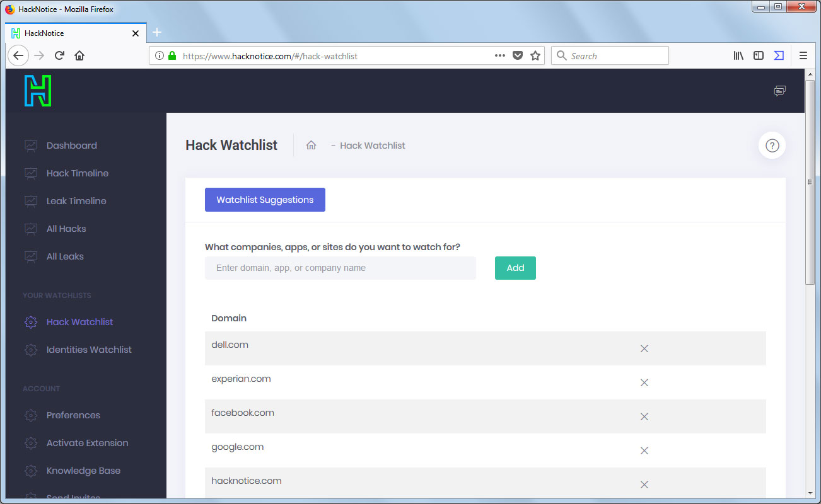The width and height of the screenshot is (821, 504).
Task: Click the green Add button
Action: point(515,268)
